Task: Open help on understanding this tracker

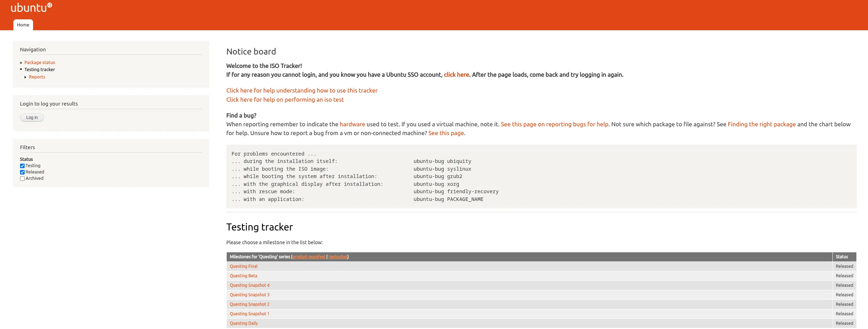Action: click(x=302, y=90)
